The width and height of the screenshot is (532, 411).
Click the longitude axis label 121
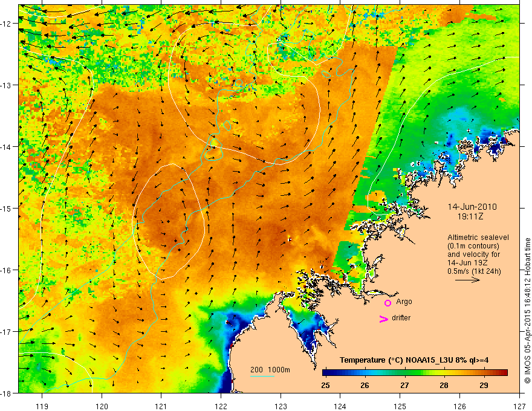click(x=161, y=406)
